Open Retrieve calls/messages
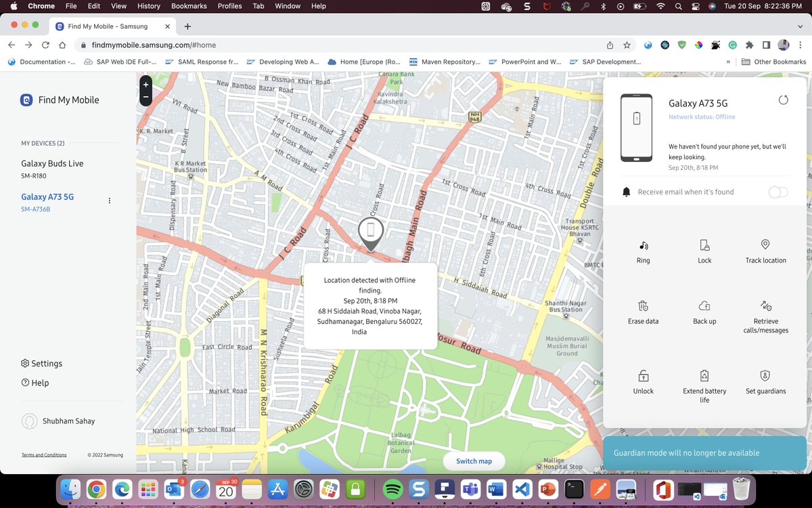Screen dimensions: 812x508 tap(765, 316)
